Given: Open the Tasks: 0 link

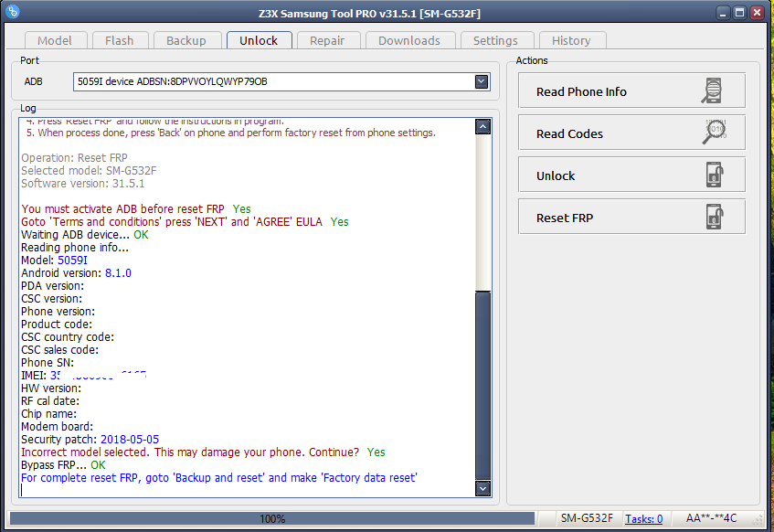Looking at the screenshot, I should (x=643, y=518).
